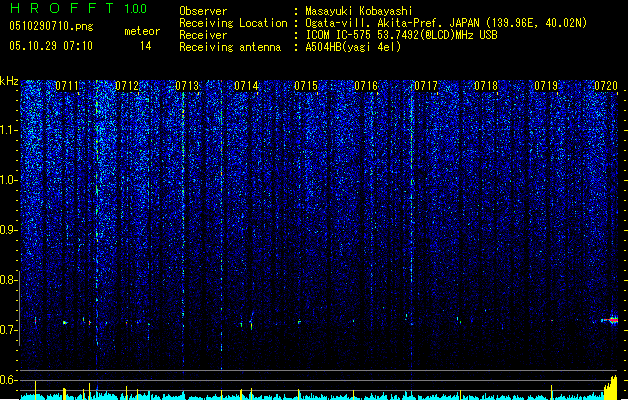This screenshot has width=629, height=400.
Task: Click the 0720 time marker
Action: point(606,86)
